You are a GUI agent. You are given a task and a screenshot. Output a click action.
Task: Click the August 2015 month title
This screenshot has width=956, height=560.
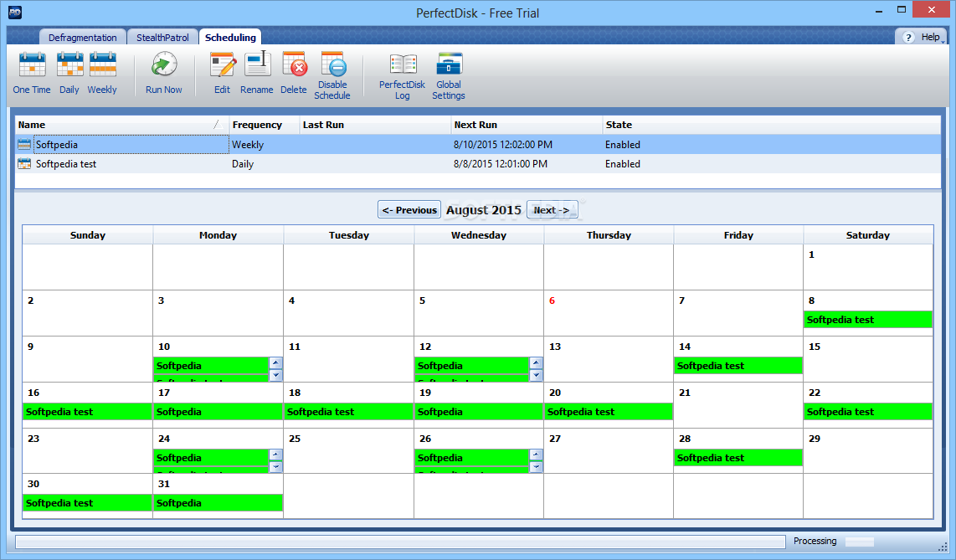coord(484,209)
